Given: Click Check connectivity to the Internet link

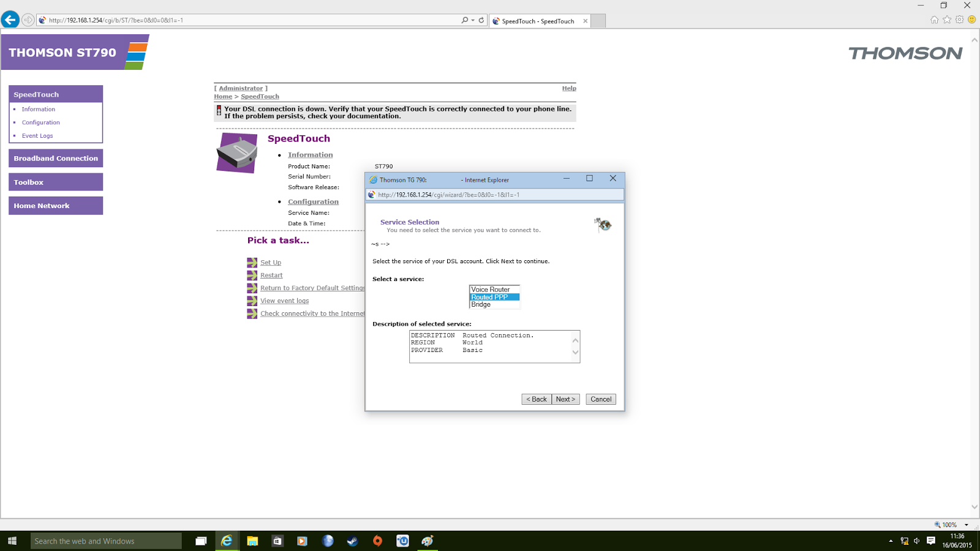Looking at the screenshot, I should pyautogui.click(x=312, y=314).
